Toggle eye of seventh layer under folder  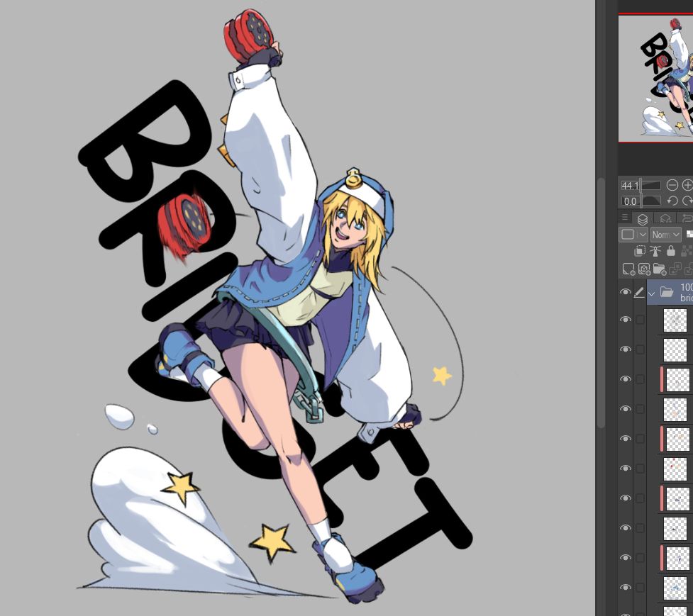(625, 498)
